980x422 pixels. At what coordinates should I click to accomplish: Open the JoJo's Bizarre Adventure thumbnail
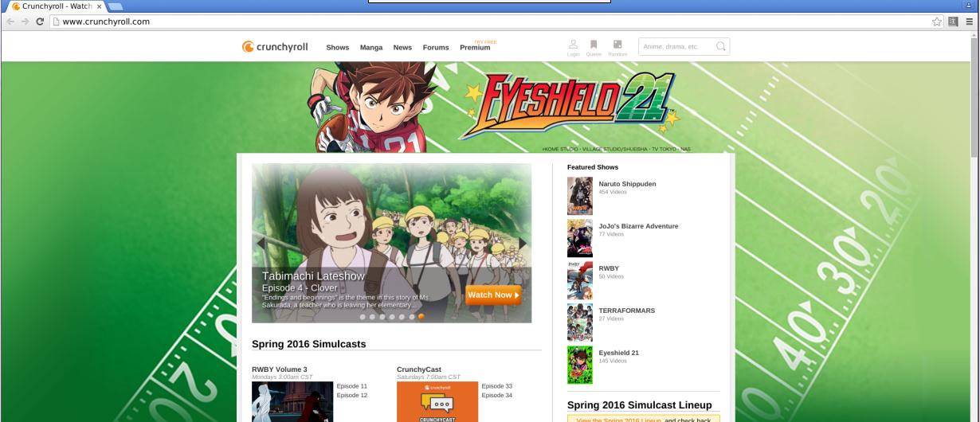580,238
